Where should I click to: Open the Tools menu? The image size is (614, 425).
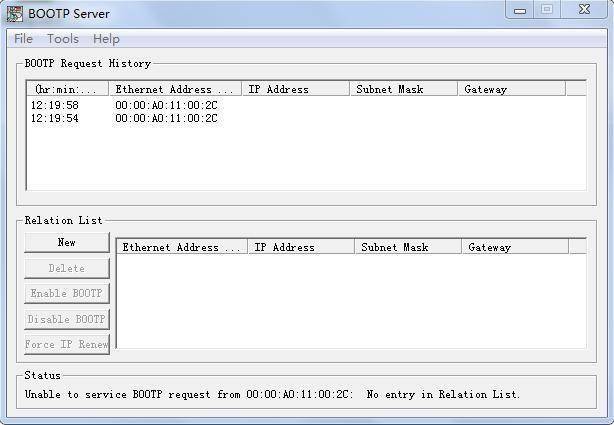pyautogui.click(x=63, y=39)
